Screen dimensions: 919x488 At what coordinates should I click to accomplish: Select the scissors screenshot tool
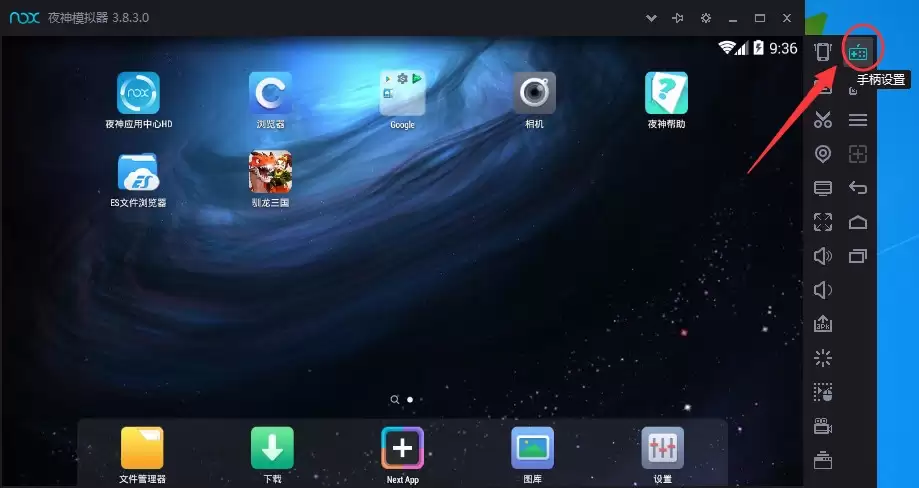tap(823, 120)
